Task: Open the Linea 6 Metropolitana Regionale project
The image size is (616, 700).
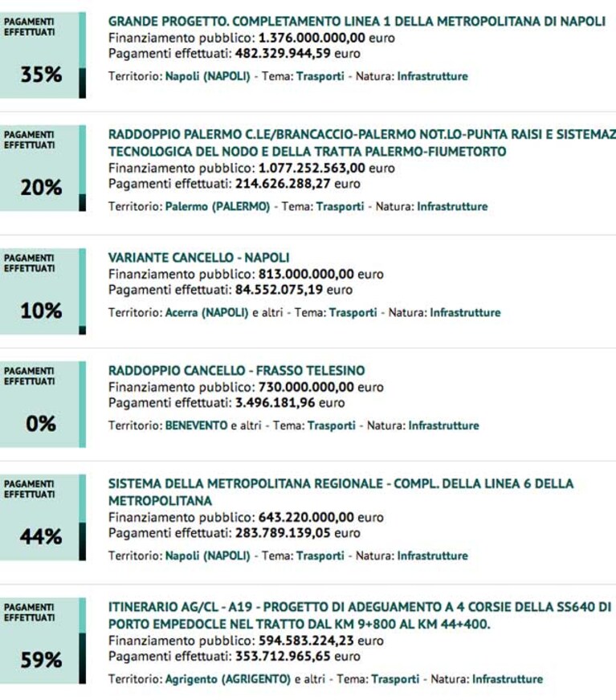Action: click(x=341, y=492)
